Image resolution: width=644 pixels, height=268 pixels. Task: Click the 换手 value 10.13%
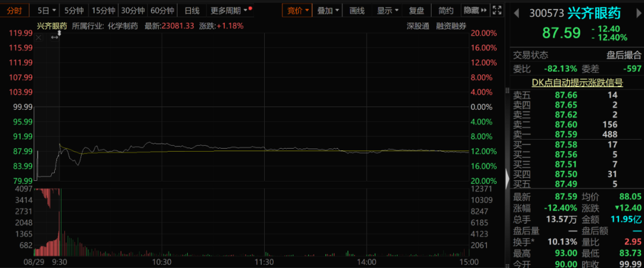click(x=563, y=241)
